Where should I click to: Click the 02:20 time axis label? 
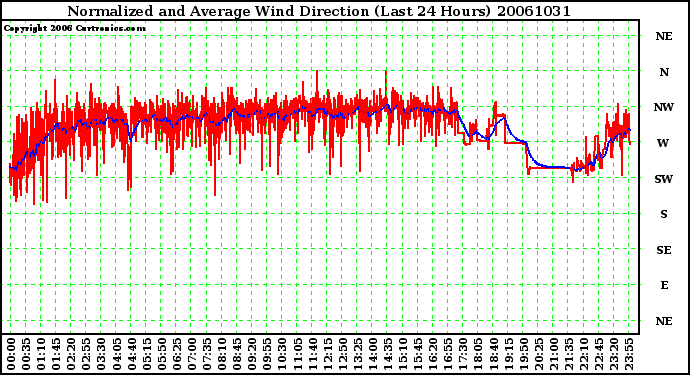[71, 354]
